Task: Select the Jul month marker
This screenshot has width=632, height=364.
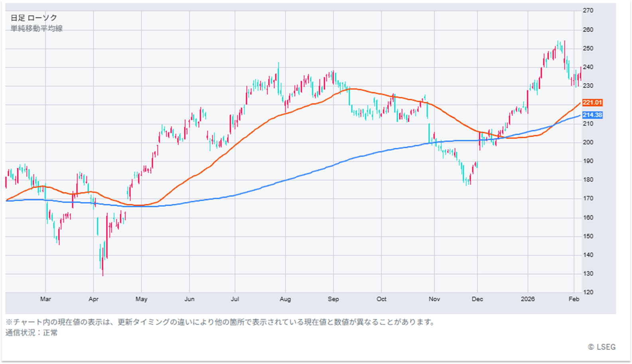Action: point(235,299)
